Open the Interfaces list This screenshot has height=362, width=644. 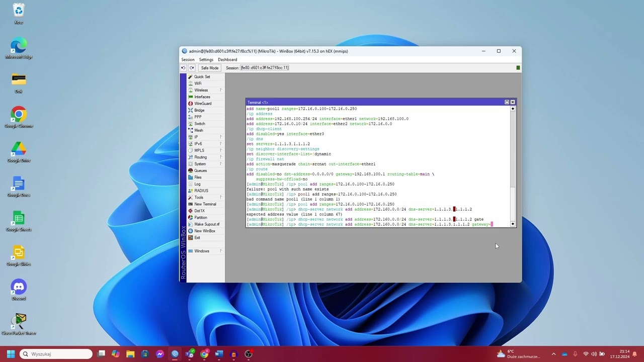click(202, 97)
